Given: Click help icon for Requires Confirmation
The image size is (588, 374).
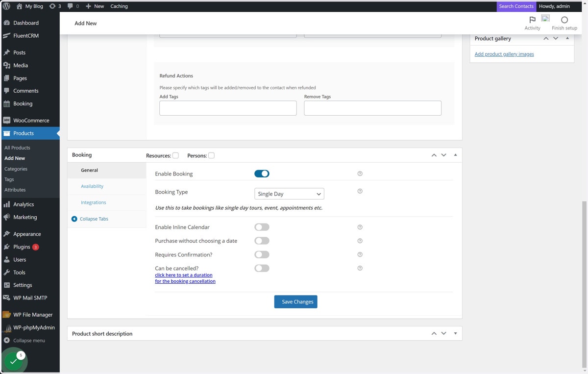Looking at the screenshot, I should point(360,254).
